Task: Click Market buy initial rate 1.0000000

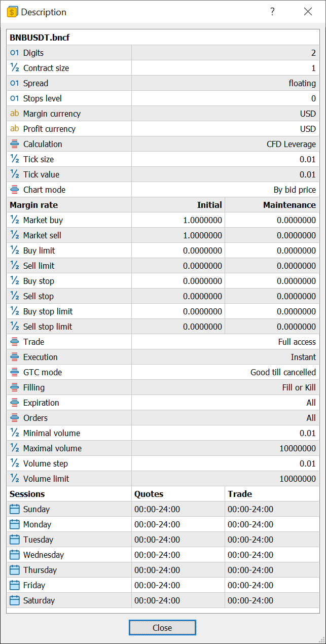Action: (203, 220)
